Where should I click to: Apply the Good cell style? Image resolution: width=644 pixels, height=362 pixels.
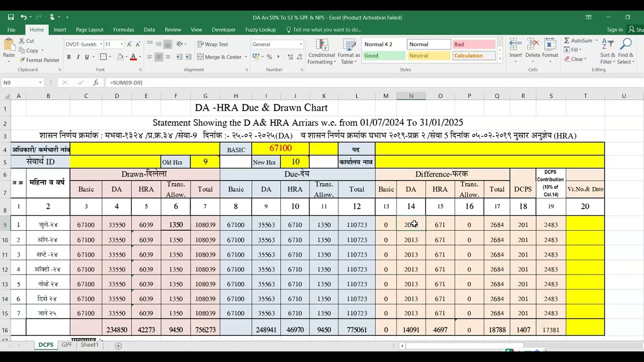click(x=383, y=56)
